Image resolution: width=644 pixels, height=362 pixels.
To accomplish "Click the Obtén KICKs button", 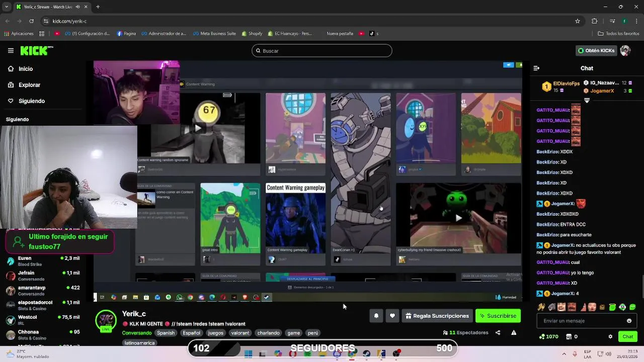I will (x=596, y=51).
